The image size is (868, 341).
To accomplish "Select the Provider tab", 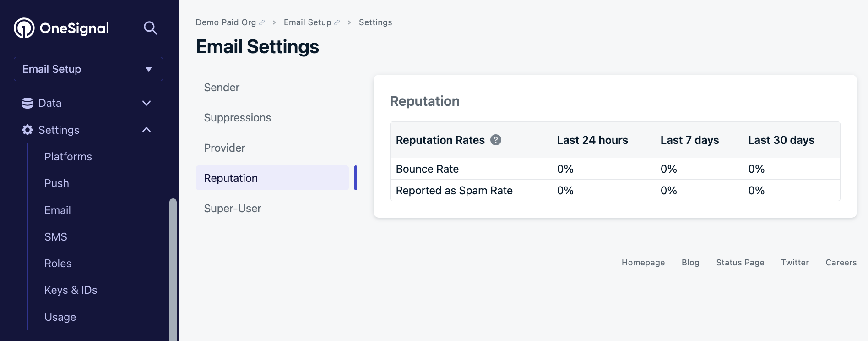I will click(x=224, y=148).
